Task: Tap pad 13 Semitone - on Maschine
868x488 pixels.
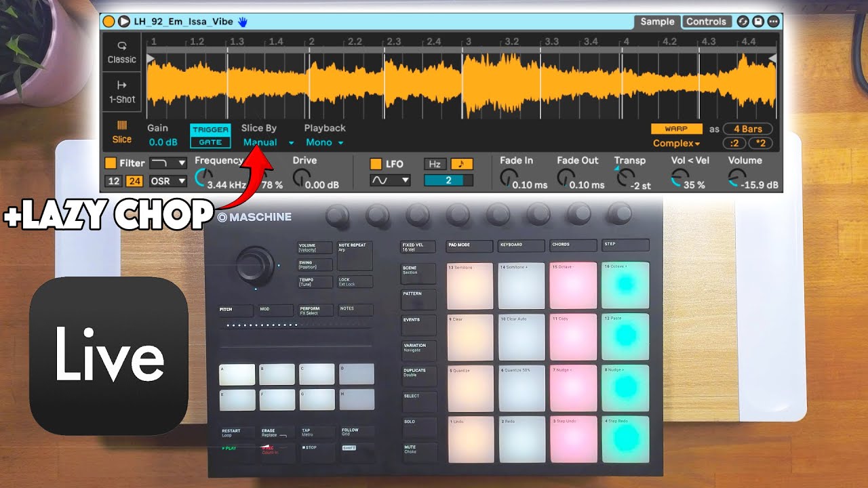Action: (x=470, y=285)
